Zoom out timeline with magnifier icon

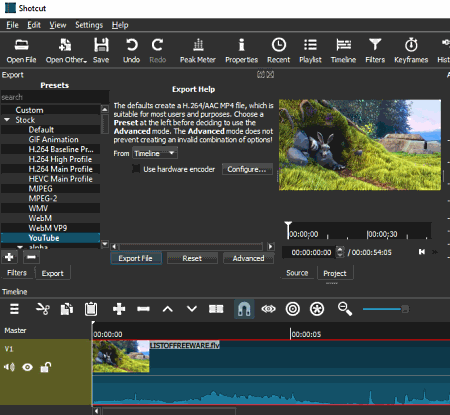coord(345,309)
